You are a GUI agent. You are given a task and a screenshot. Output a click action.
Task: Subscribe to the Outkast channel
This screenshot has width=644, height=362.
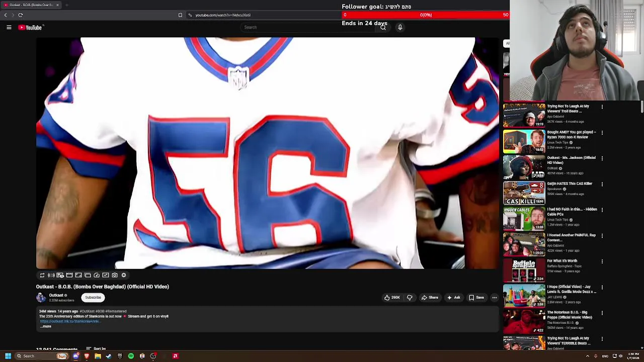pos(93,298)
